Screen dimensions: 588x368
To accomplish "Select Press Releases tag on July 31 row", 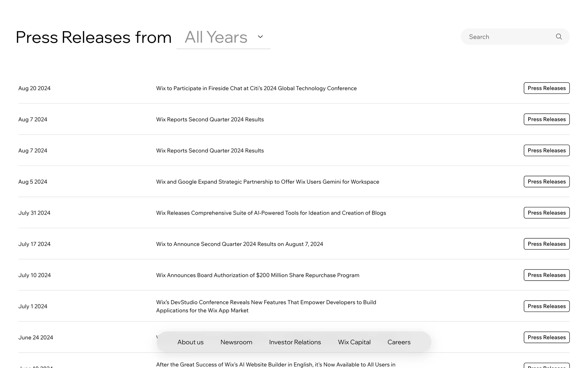I will 546,213.
